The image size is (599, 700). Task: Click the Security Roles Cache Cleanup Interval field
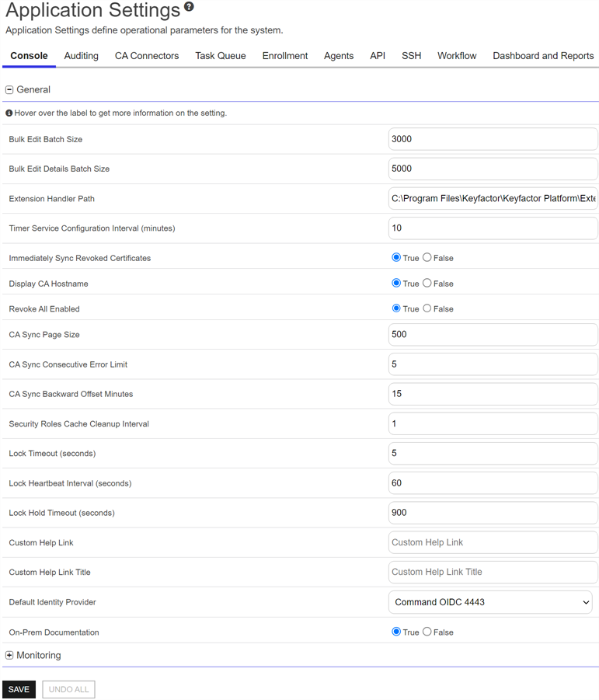493,423
